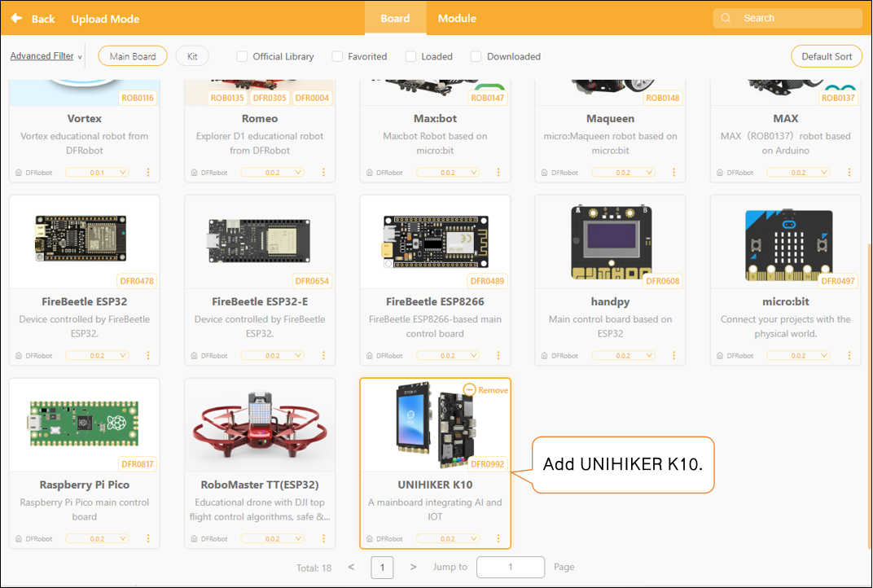Select the Kit filter button
873x588 pixels.
[192, 56]
